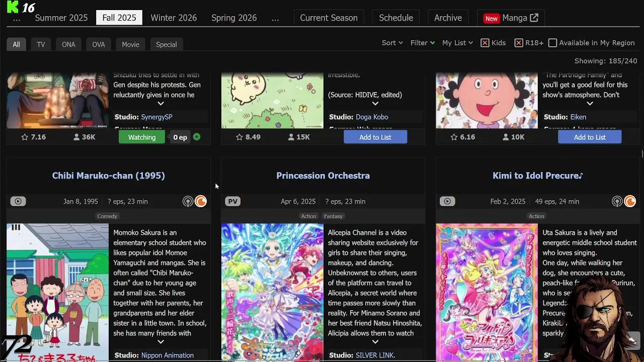Screen dimensions: 644x362
Task: Click members icon beside 36K
Action: pyautogui.click(x=77, y=137)
